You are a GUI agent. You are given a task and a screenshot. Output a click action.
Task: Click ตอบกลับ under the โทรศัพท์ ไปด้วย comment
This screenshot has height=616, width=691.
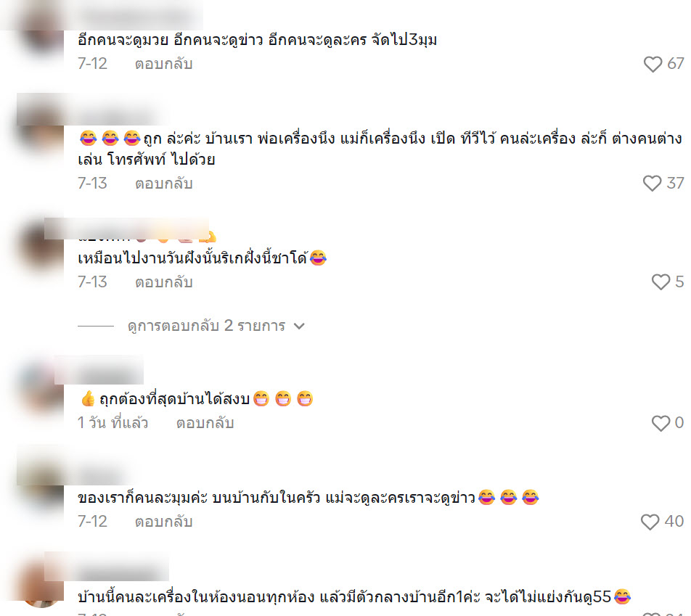click(x=163, y=184)
